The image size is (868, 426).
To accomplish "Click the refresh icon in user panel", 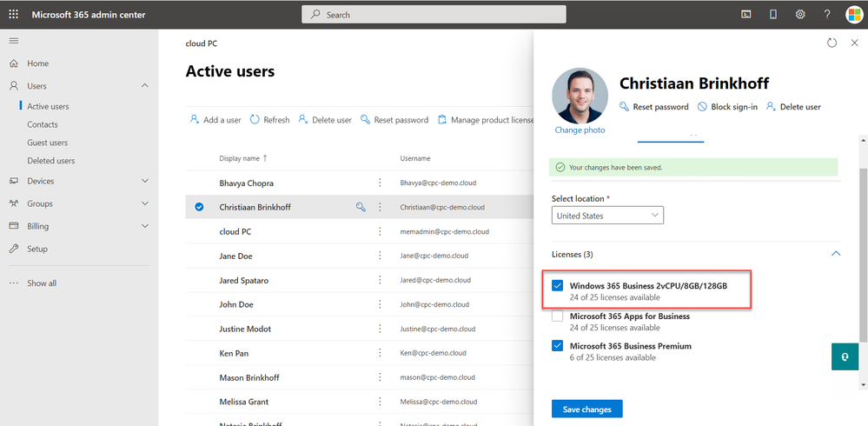I will point(832,43).
